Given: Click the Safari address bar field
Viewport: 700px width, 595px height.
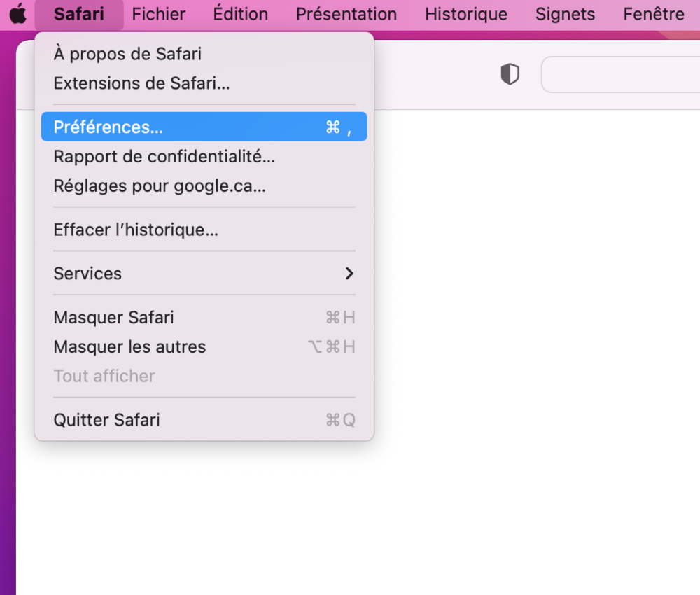Looking at the screenshot, I should 620,74.
